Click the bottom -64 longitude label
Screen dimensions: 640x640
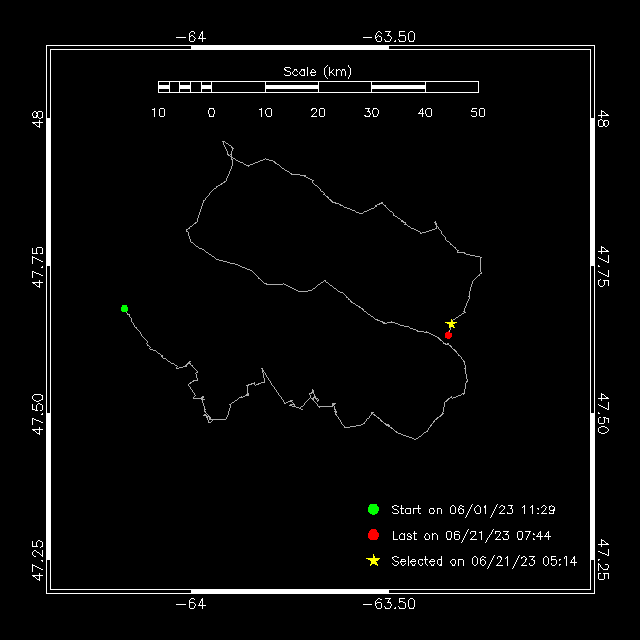pyautogui.click(x=191, y=604)
